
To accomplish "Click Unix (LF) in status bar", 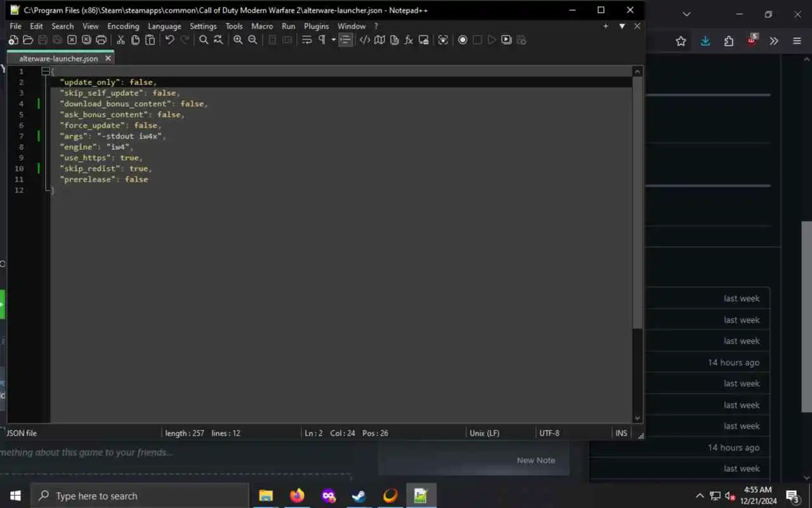I will click(x=484, y=433).
